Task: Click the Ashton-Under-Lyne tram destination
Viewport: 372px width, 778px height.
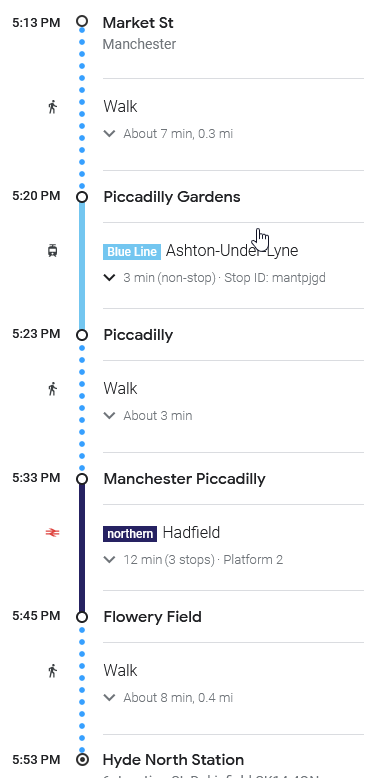Action: click(232, 251)
